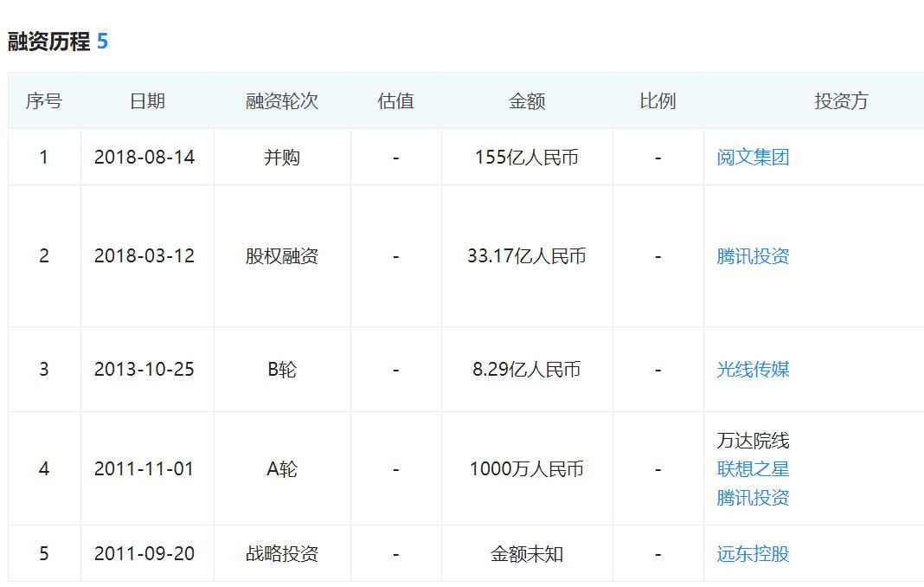This screenshot has width=924, height=587.
Task: Click the 1000万人民币 amount
Action: [x=527, y=469]
